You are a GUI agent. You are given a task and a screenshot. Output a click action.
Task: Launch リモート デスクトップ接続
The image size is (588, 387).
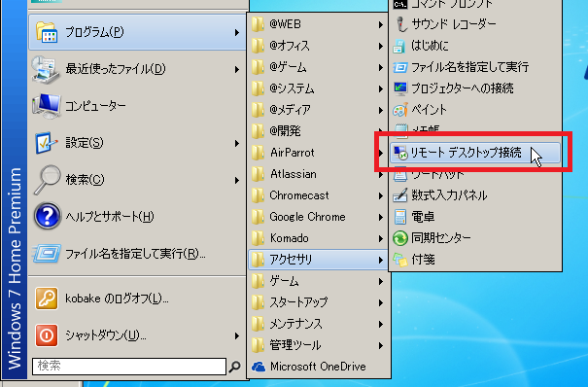click(x=475, y=153)
